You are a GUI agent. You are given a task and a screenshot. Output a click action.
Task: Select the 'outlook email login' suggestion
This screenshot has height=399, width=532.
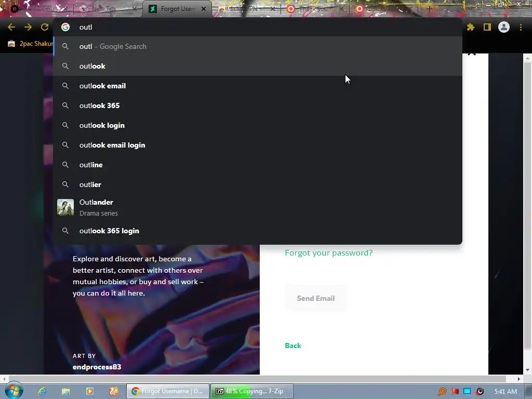[x=258, y=145]
